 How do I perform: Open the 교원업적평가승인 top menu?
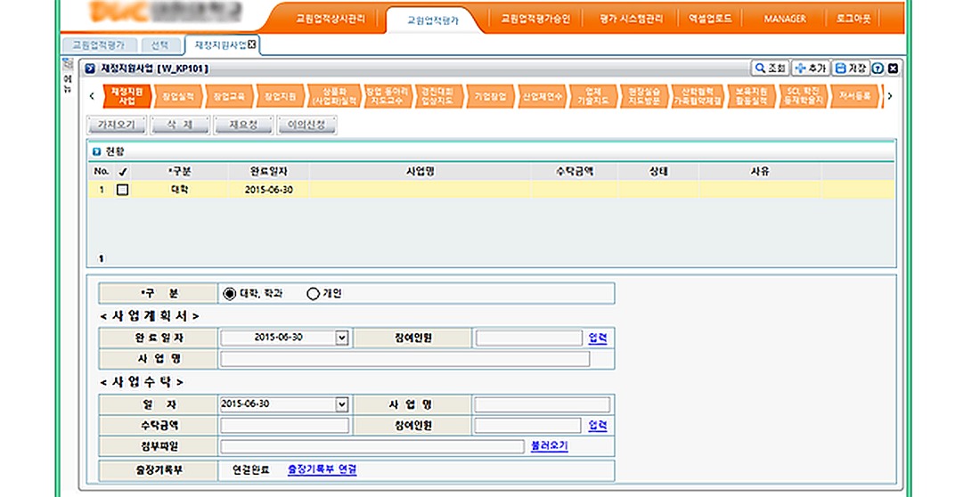click(535, 19)
